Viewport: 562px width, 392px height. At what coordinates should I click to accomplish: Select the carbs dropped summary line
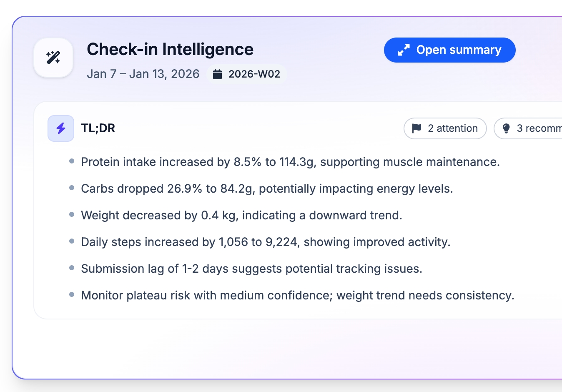267,188
